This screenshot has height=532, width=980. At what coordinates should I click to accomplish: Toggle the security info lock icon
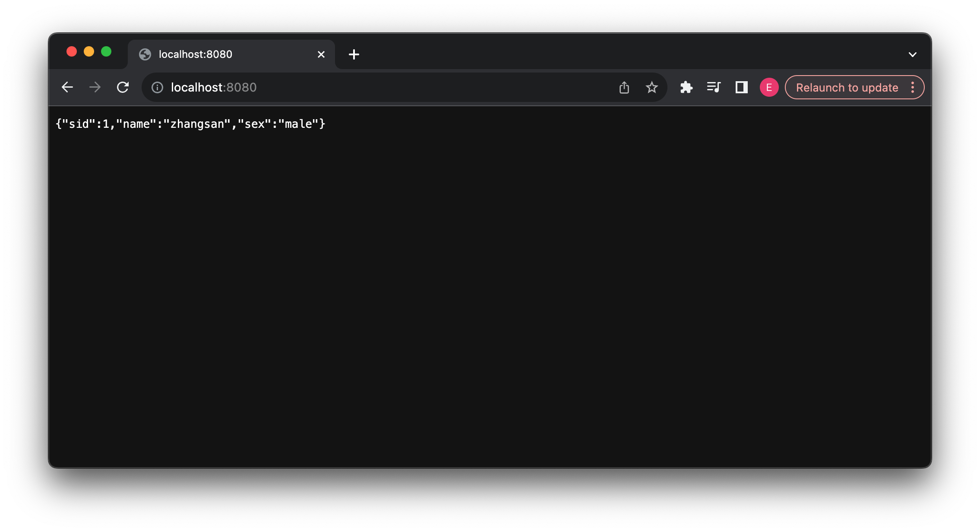(156, 87)
